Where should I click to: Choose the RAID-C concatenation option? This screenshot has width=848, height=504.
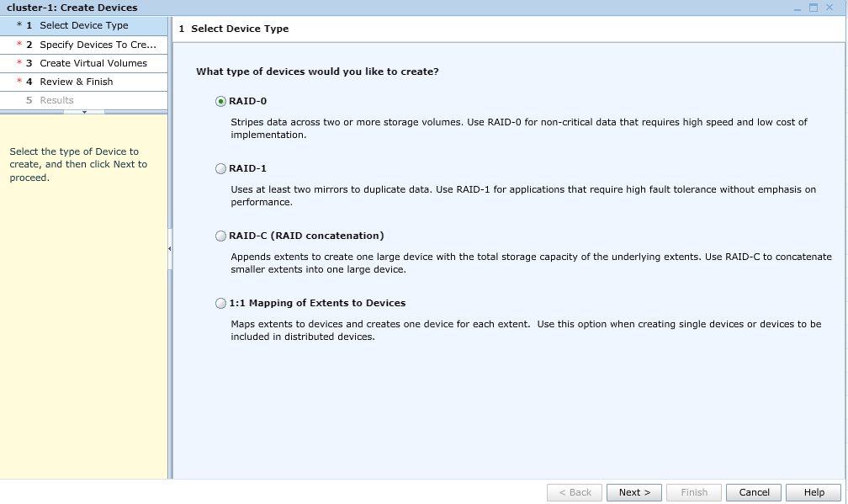tap(220, 236)
